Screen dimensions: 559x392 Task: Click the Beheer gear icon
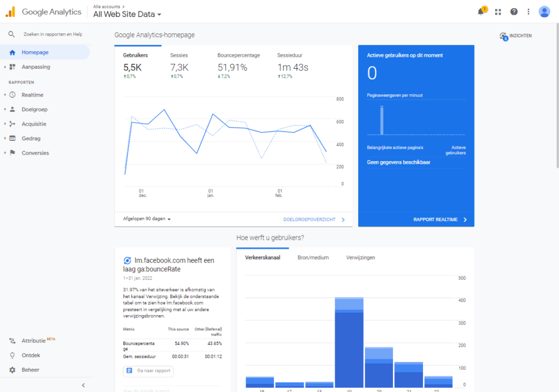point(12,370)
